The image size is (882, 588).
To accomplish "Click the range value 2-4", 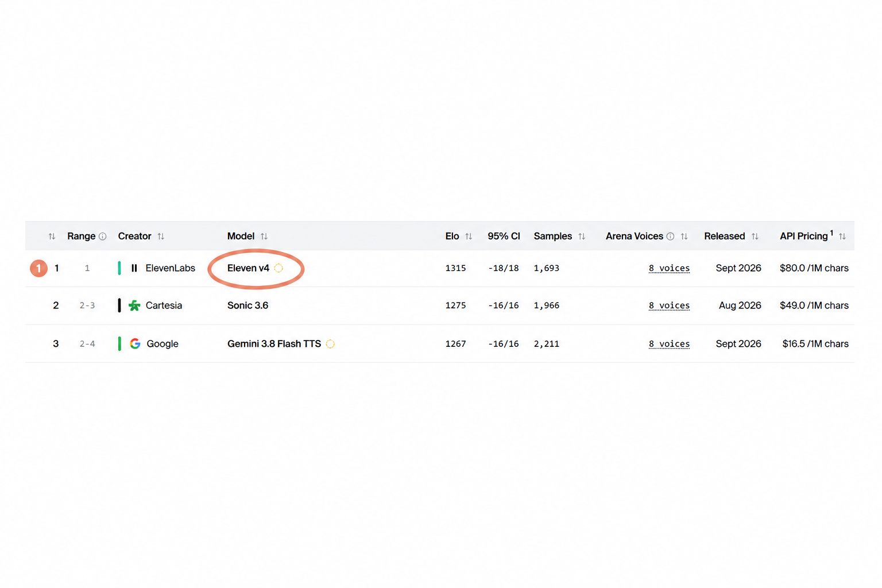I will 87,344.
